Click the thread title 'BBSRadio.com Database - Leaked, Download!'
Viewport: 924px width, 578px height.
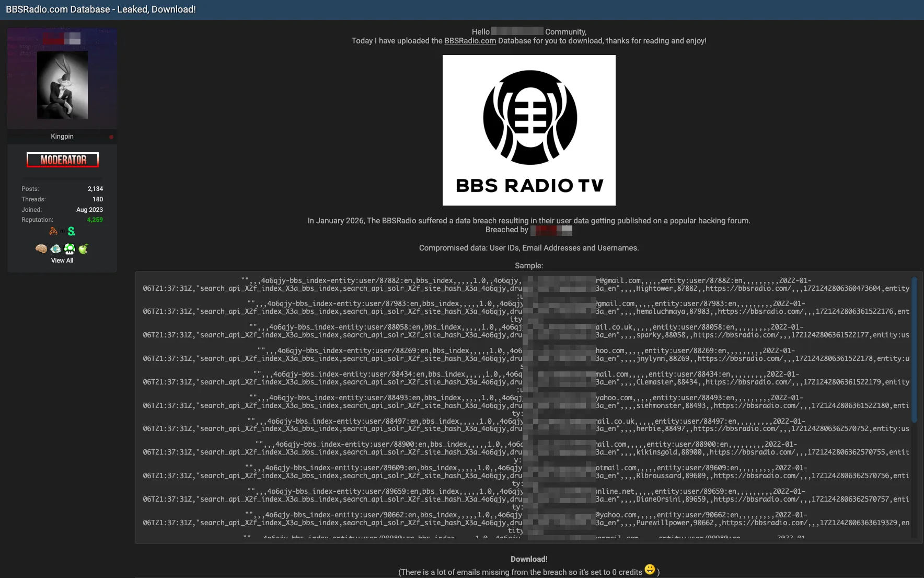point(101,9)
